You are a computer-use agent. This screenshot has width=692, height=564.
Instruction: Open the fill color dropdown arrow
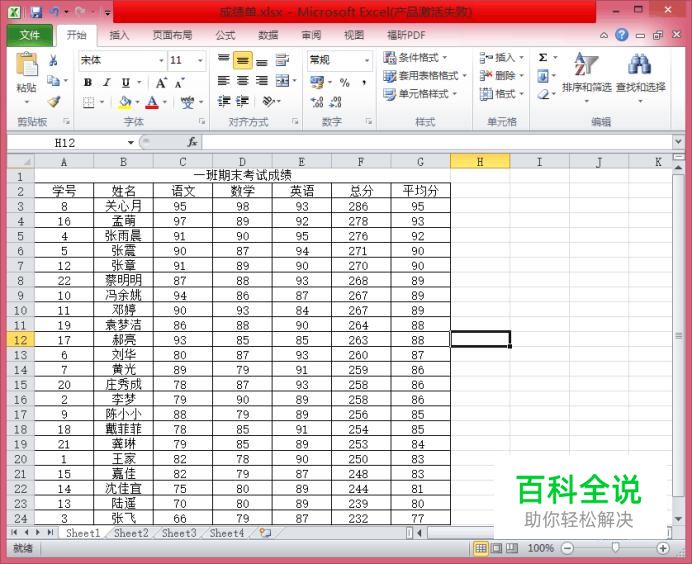137,102
